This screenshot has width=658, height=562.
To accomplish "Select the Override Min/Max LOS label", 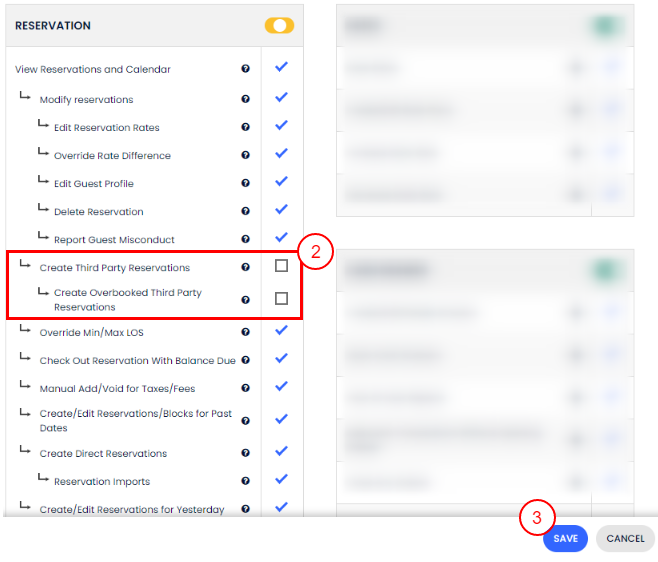I will (x=91, y=333).
